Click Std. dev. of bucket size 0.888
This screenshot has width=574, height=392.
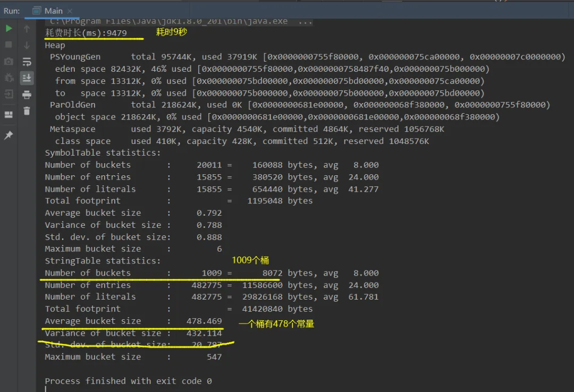click(133, 237)
